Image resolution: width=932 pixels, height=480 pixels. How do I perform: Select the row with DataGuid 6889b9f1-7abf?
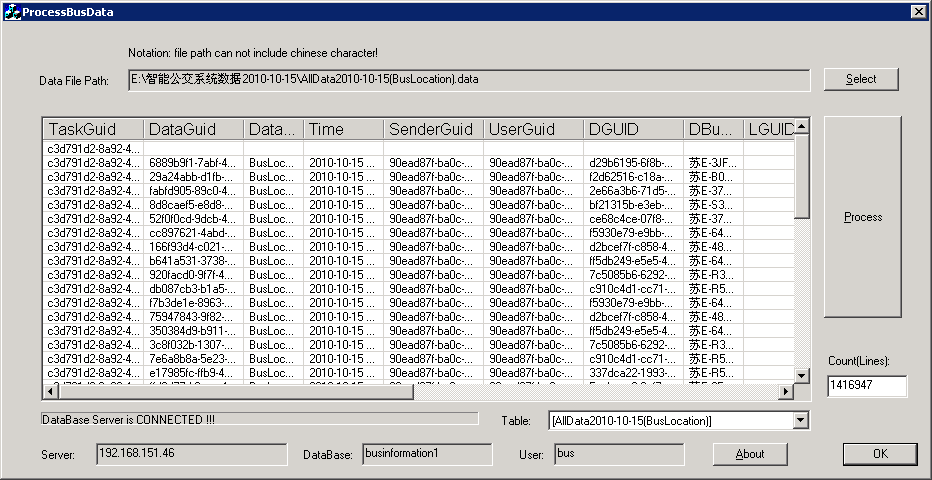[x=192, y=163]
